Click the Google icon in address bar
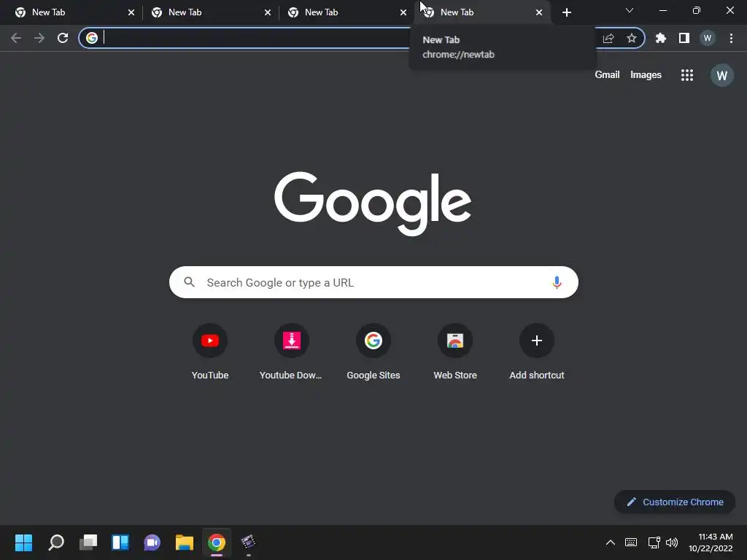Image resolution: width=747 pixels, height=560 pixels. (92, 38)
